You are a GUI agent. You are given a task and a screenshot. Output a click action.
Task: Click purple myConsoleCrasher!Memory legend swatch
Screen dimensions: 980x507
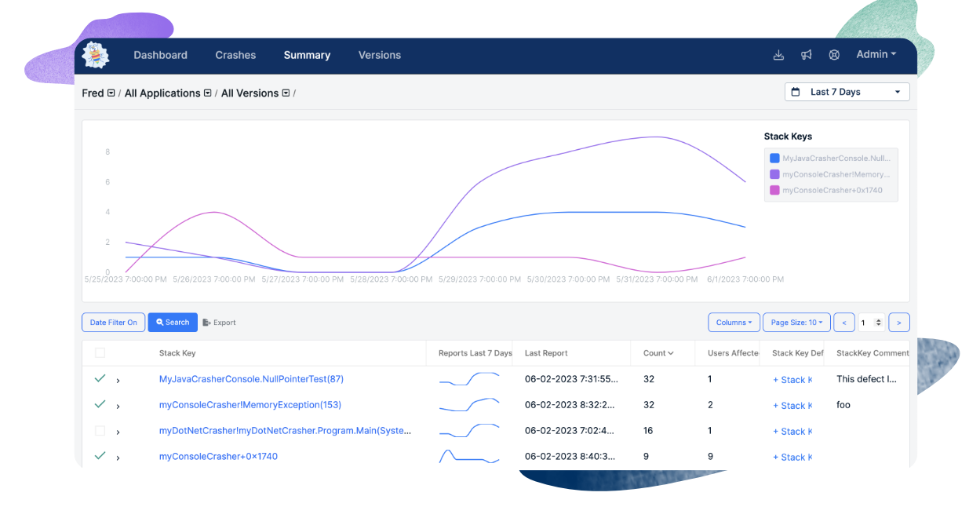click(775, 174)
